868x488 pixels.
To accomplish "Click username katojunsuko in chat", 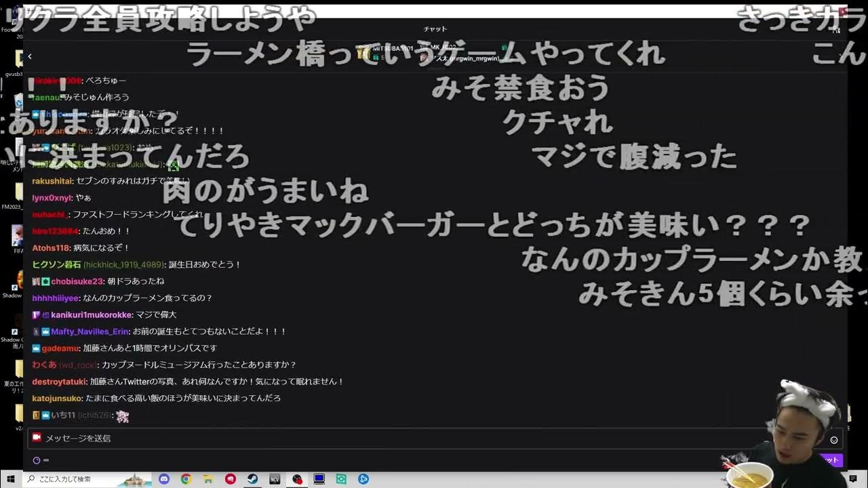I will (57, 399).
